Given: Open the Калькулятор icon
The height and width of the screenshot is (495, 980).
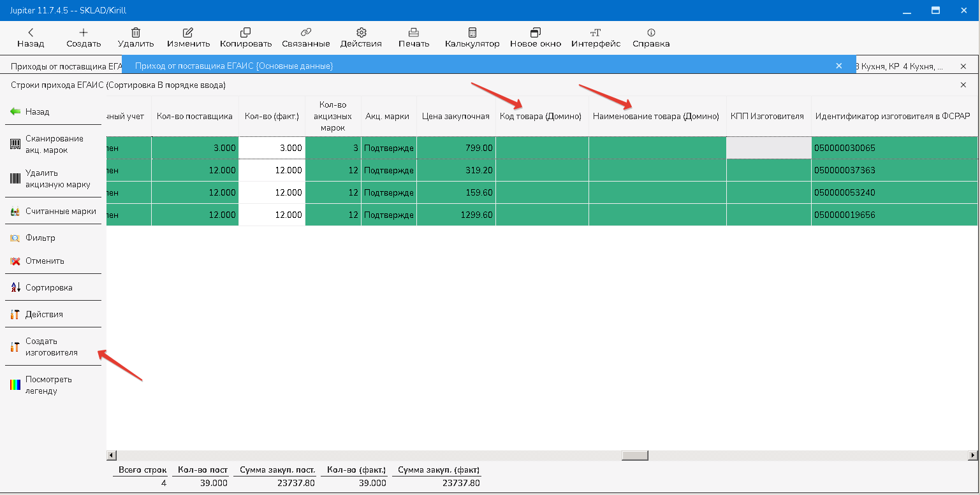Looking at the screenshot, I should 472,32.
